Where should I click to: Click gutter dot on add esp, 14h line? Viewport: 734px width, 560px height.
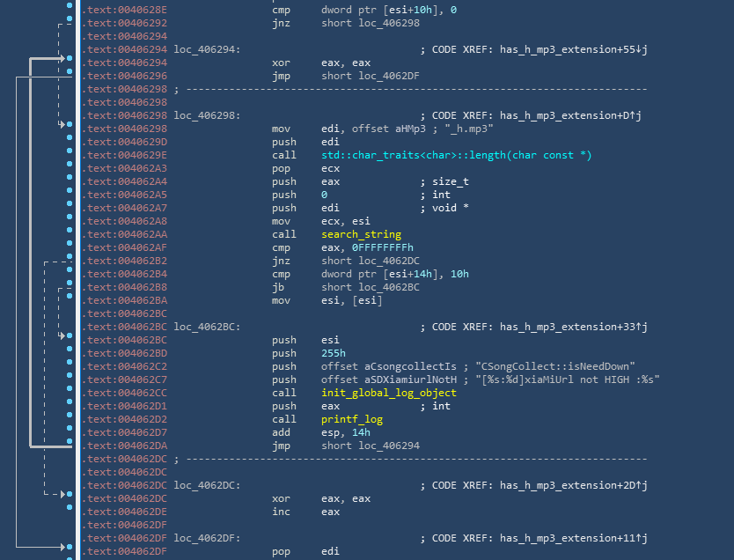coord(70,433)
